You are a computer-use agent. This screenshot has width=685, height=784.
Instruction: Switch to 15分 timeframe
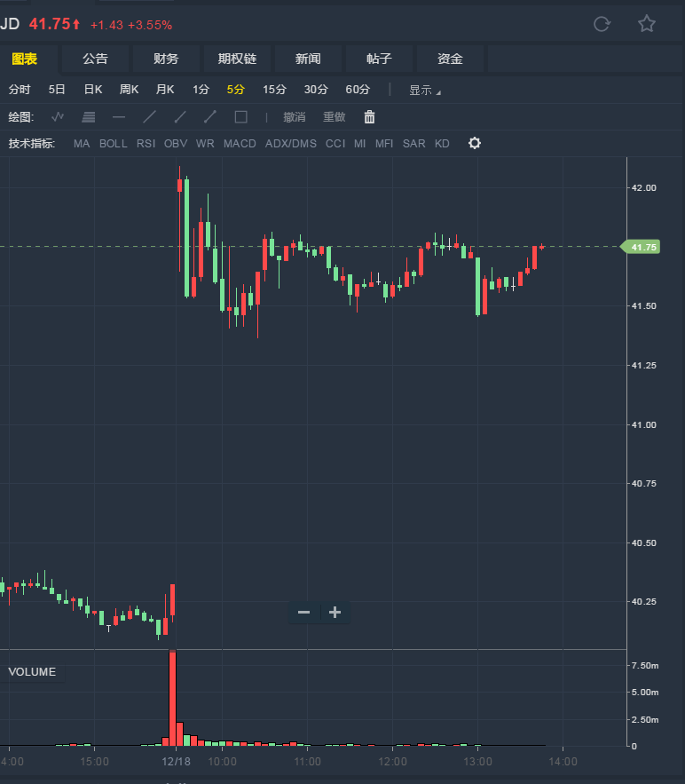tap(274, 90)
